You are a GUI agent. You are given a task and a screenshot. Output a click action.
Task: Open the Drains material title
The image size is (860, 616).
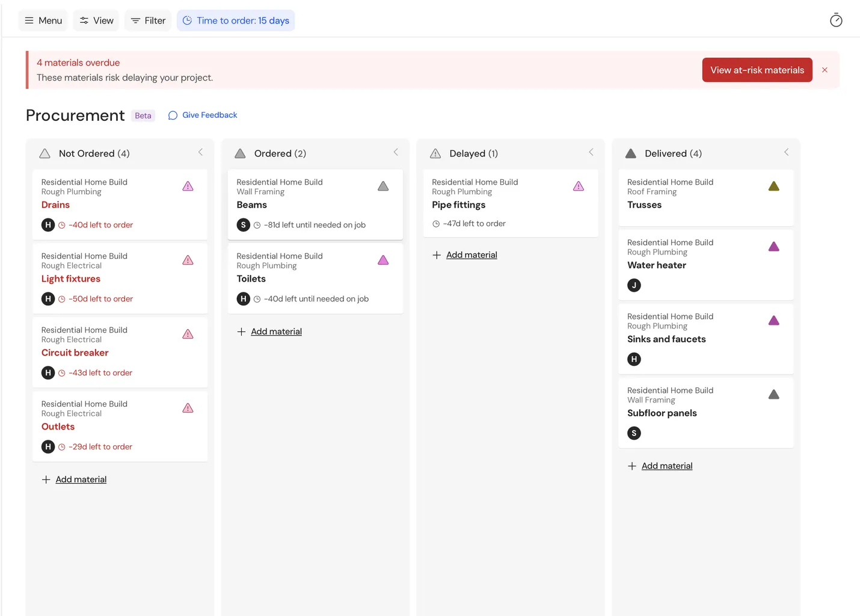[55, 205]
